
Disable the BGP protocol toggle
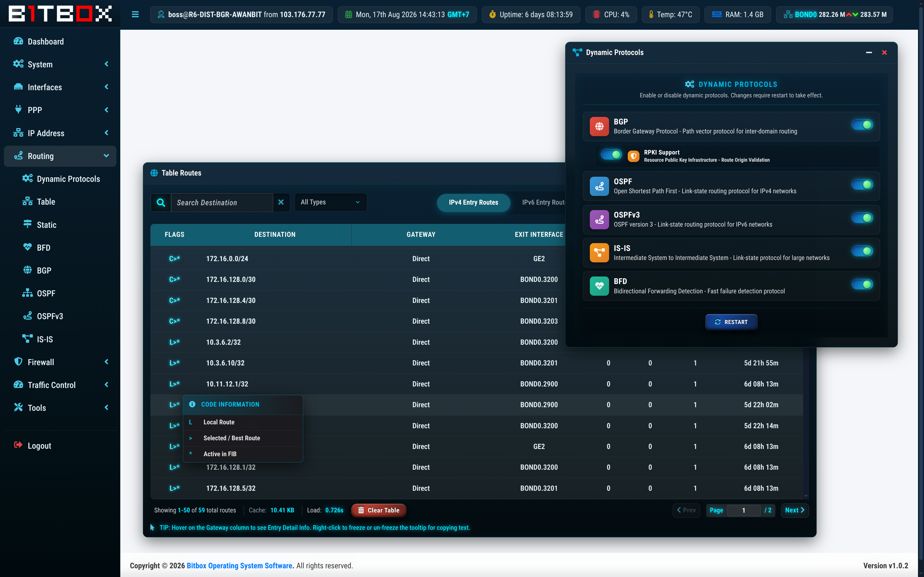[862, 125]
